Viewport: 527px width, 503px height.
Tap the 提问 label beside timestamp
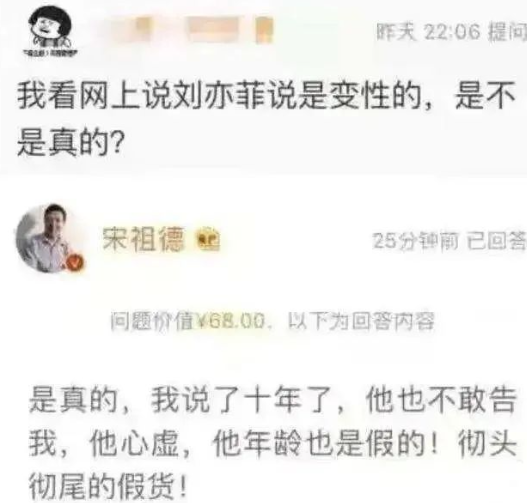pos(507,33)
